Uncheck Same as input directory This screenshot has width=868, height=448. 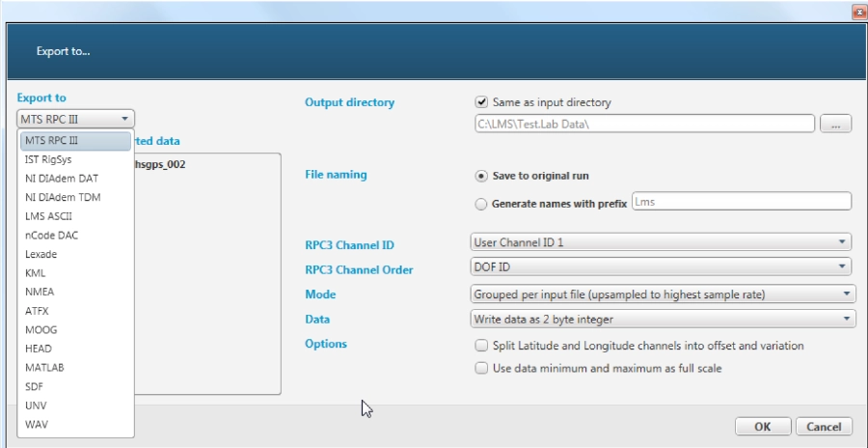tap(481, 102)
